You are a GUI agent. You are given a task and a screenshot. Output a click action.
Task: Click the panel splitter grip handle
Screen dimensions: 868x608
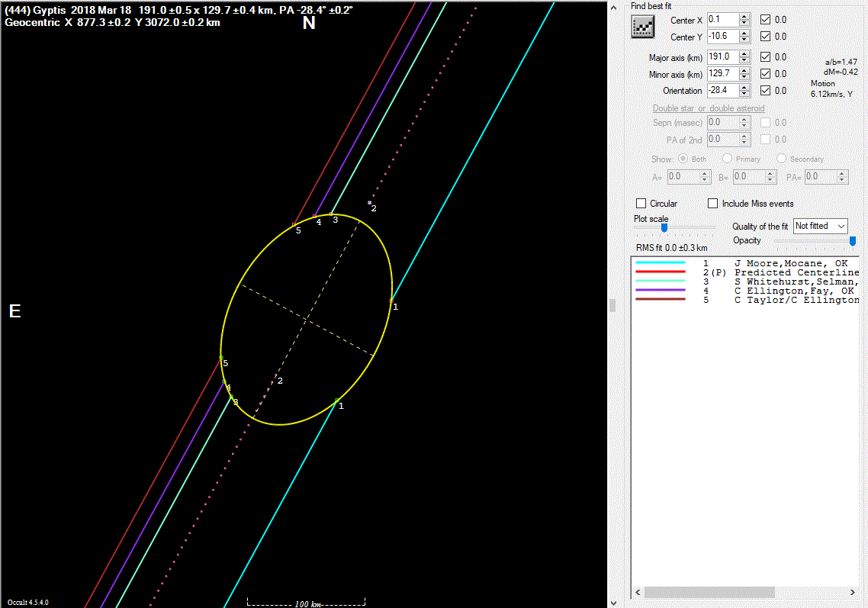pyautogui.click(x=611, y=305)
